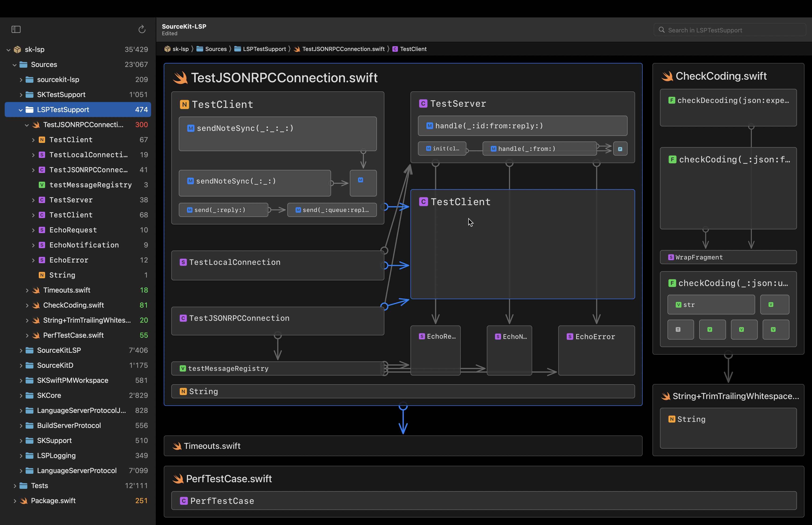Click the S icon of the TestLocalConnection node

coord(183,262)
